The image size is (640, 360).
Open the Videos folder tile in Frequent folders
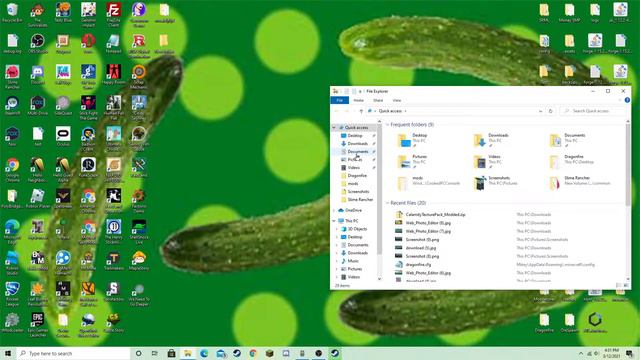point(488,161)
